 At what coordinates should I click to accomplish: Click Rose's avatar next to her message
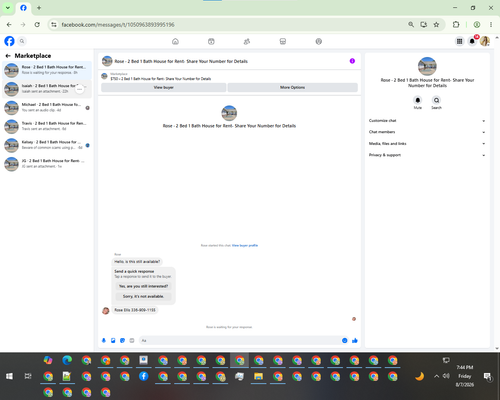pos(106,311)
